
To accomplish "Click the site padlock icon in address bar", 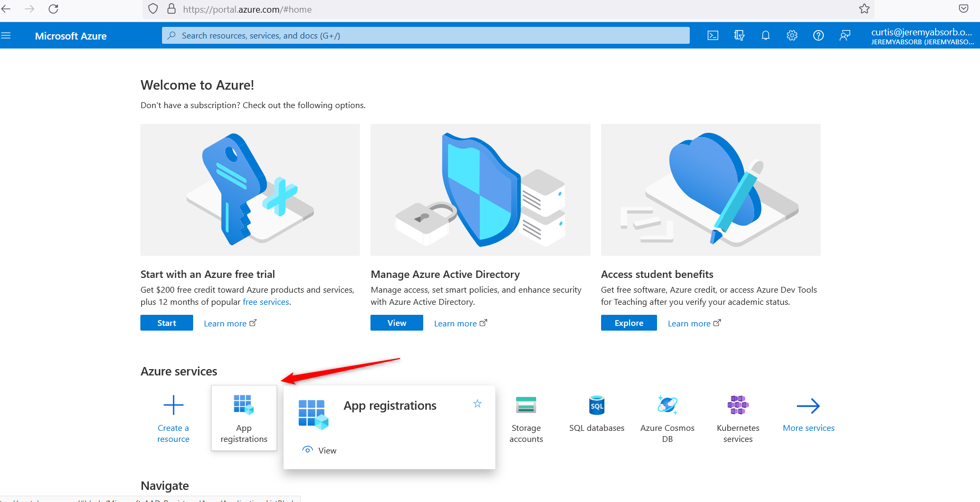I will pos(171,9).
